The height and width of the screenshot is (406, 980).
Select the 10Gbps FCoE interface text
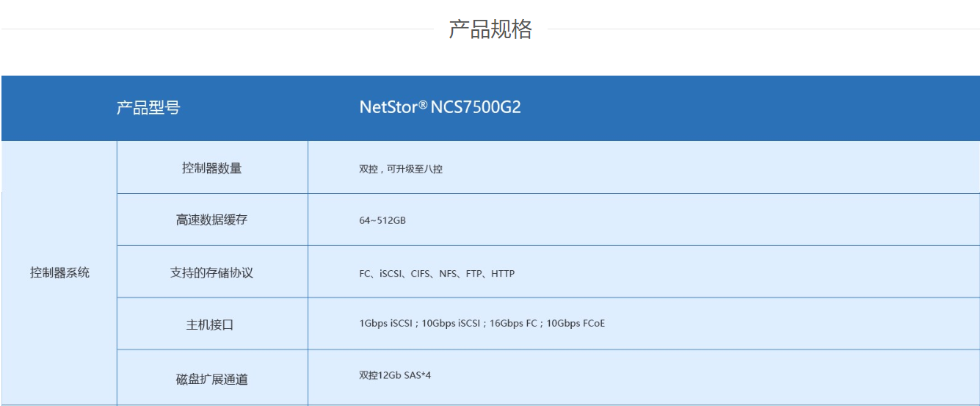pos(576,324)
